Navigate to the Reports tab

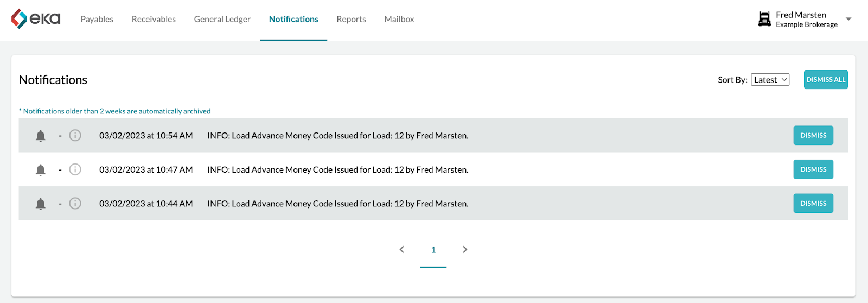point(351,19)
